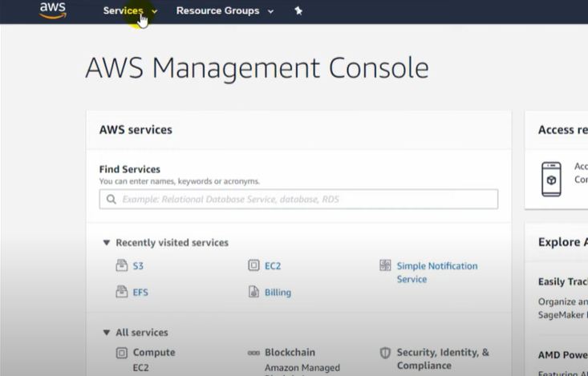Click the S3 service icon

pos(122,265)
